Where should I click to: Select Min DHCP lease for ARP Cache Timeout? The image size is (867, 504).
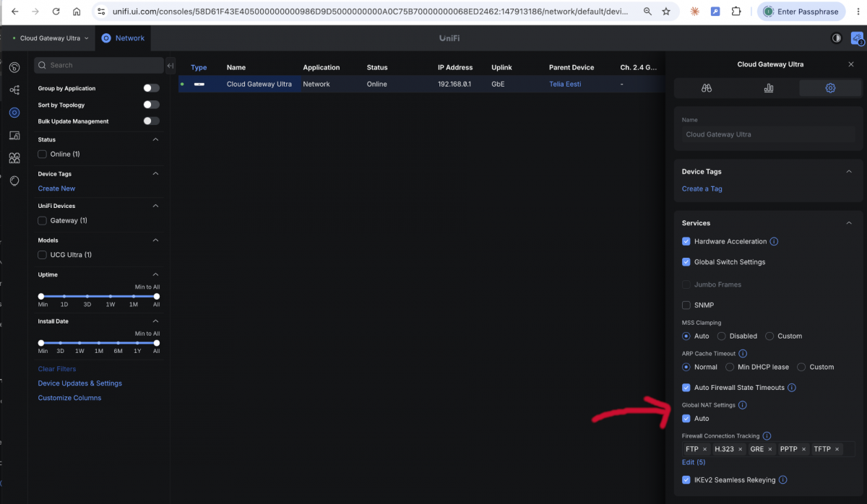[x=730, y=367]
